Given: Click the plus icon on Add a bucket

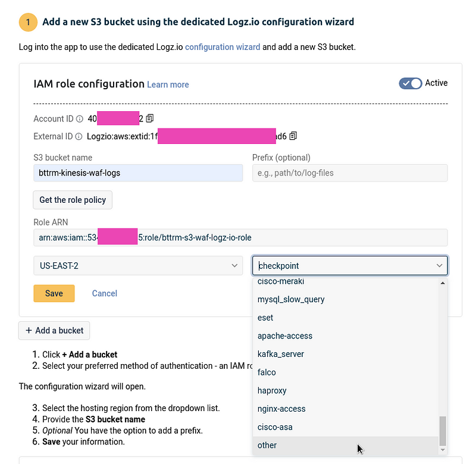Looking at the screenshot, I should pyautogui.click(x=29, y=330).
